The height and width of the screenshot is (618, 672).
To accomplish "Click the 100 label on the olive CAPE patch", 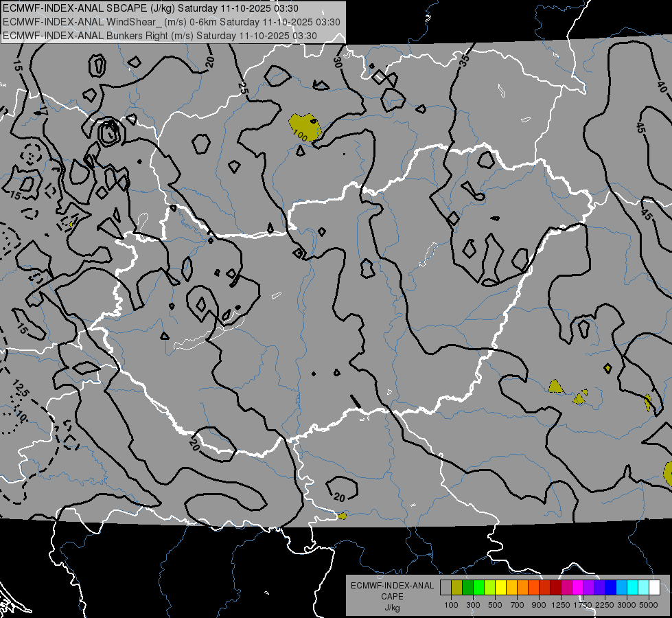I will tap(301, 135).
